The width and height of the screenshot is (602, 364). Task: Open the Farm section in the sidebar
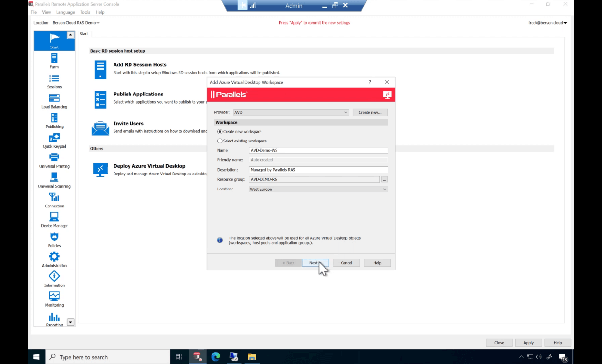click(54, 61)
